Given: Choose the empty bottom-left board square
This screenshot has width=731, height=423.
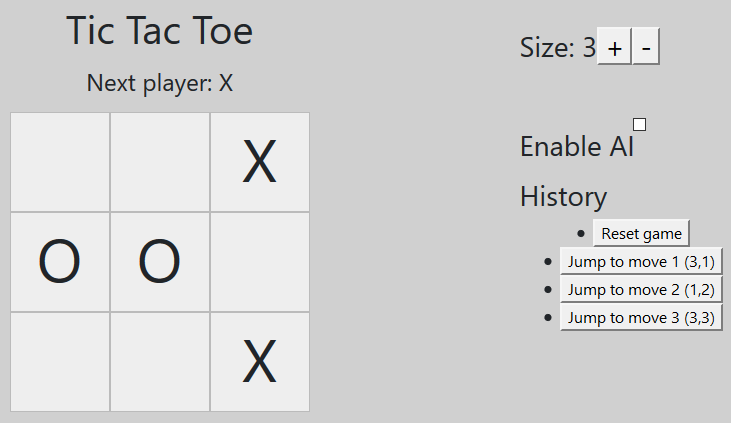Looking at the screenshot, I should (x=60, y=361).
